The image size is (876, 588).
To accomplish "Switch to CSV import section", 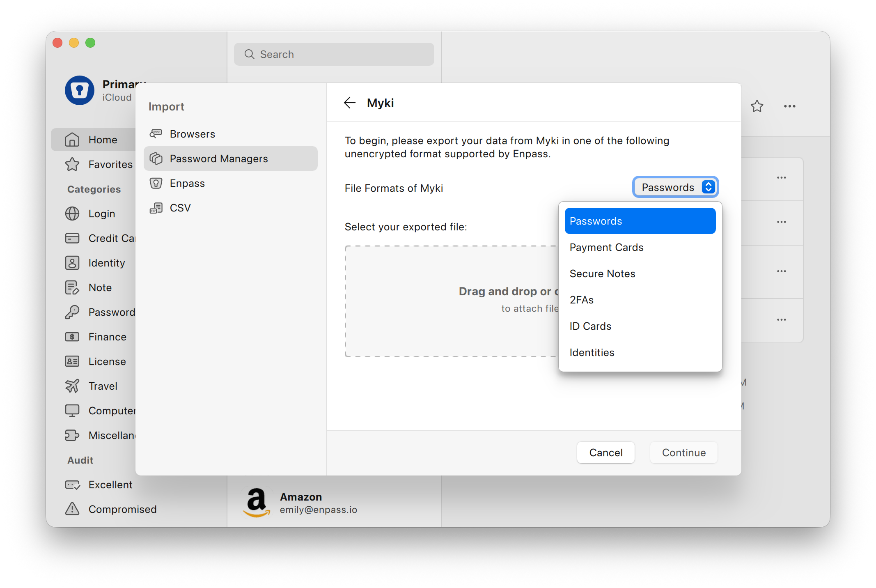I will 231,208.
